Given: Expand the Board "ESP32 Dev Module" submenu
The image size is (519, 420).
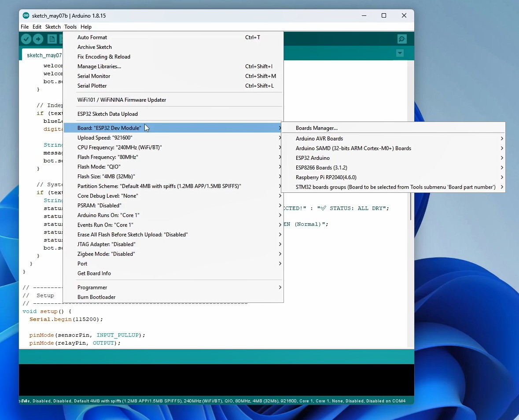Looking at the screenshot, I should point(173,128).
